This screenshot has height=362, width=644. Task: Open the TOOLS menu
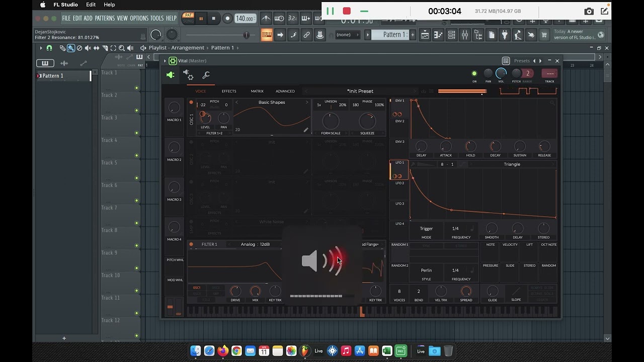click(157, 18)
